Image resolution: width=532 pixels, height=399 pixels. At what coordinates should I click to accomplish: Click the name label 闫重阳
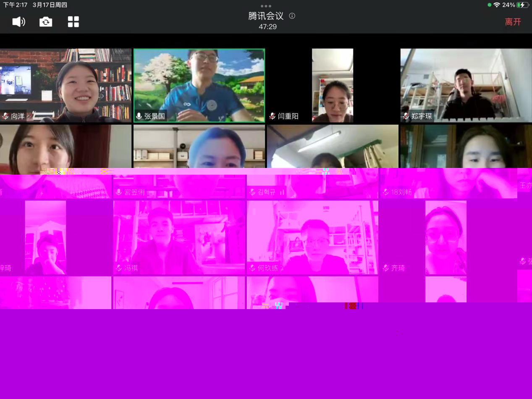(288, 116)
